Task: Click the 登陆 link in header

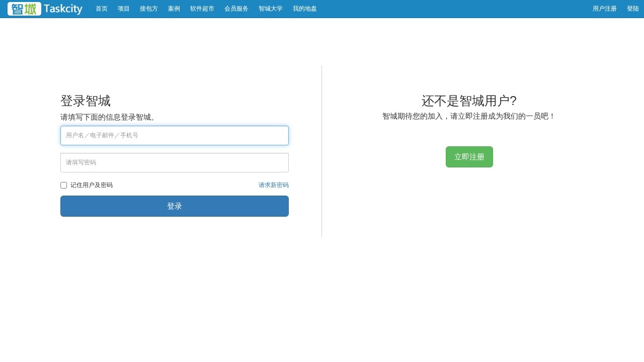Action: (633, 9)
